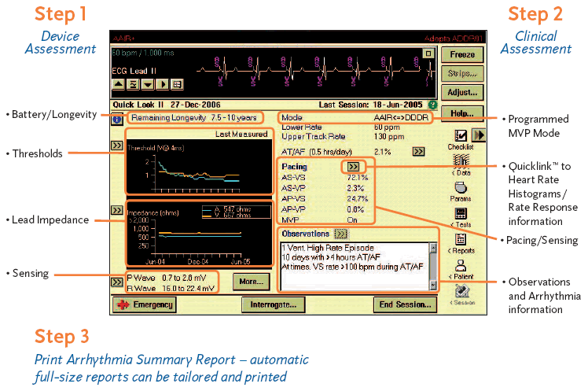Click the blue info icon near longevity
Viewport: 588px width, 391px height.
click(117, 120)
